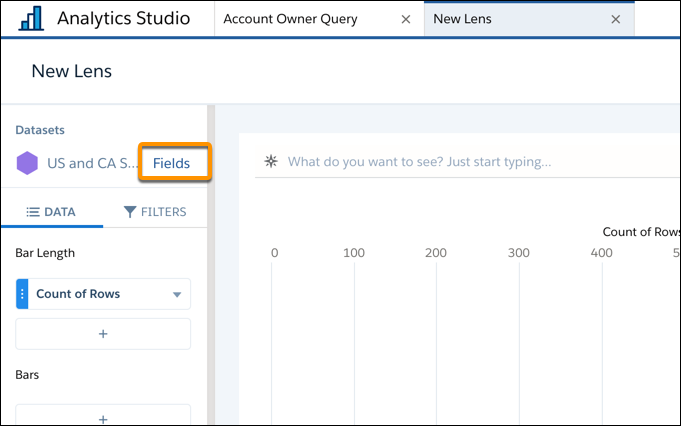Click the purple hexagon dataset icon
This screenshot has height=426, width=681.
click(x=27, y=163)
